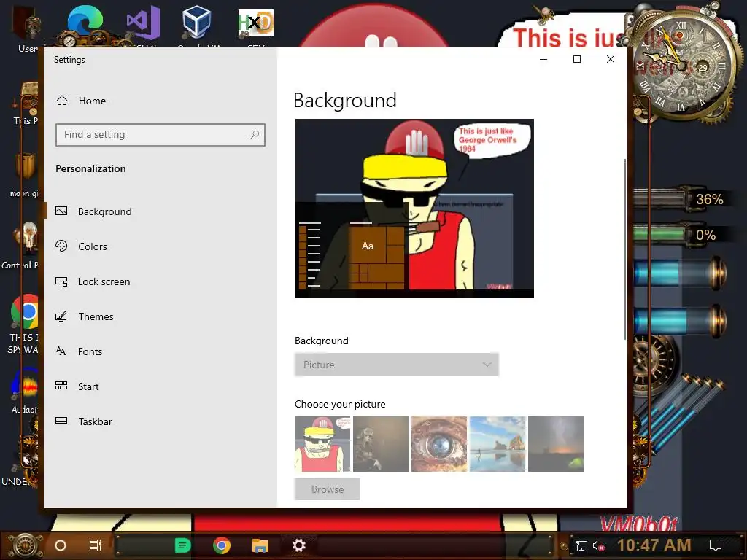Click the Cortana circle on taskbar
Viewport: 747px width, 560px height.
[x=61, y=545]
